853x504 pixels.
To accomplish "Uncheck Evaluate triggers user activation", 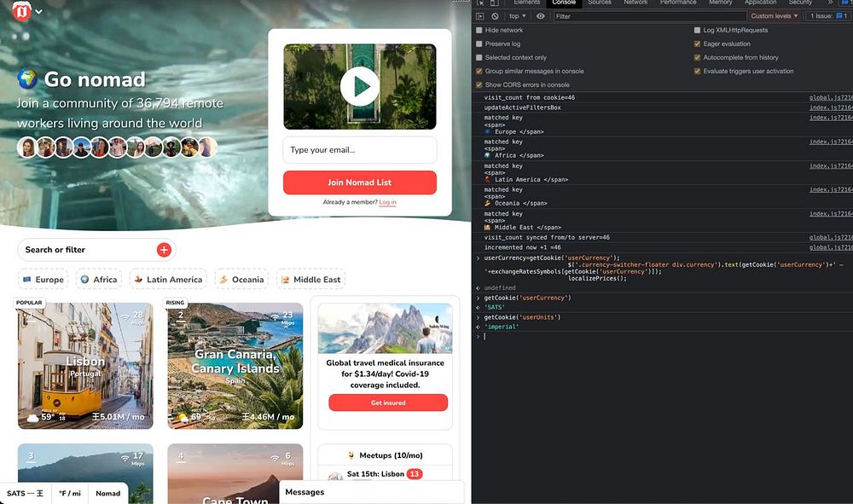I will click(x=697, y=72).
